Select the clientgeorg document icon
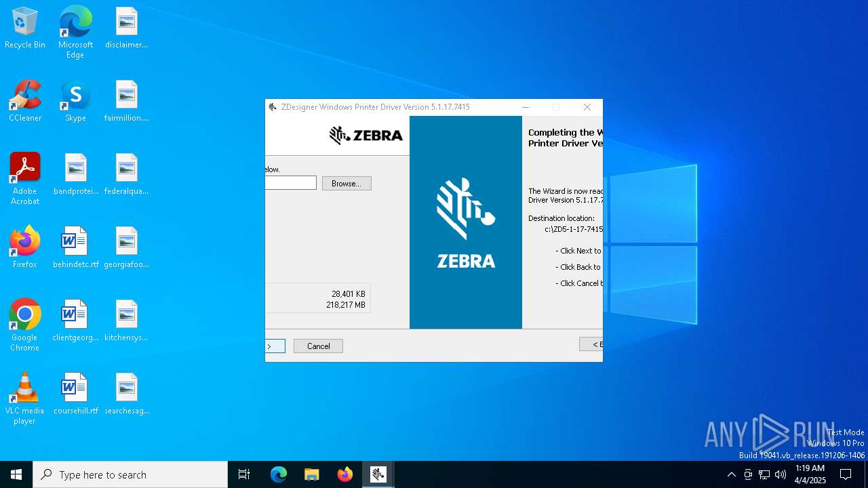Screen dimensions: 868x488 (76, 321)
